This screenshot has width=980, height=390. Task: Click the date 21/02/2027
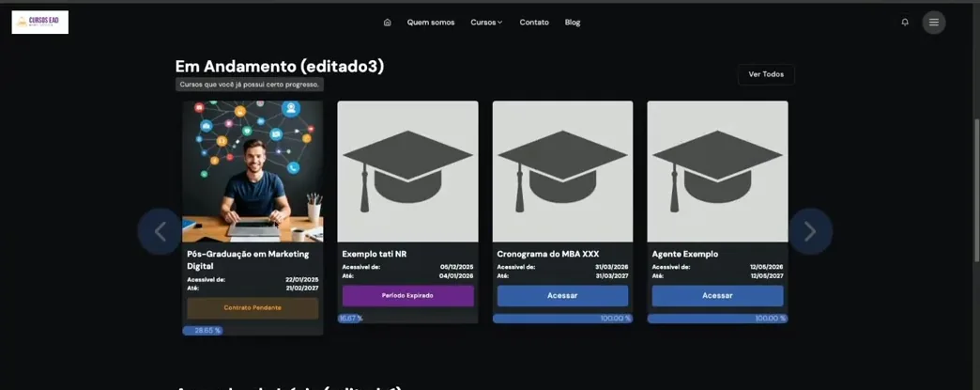(x=302, y=289)
